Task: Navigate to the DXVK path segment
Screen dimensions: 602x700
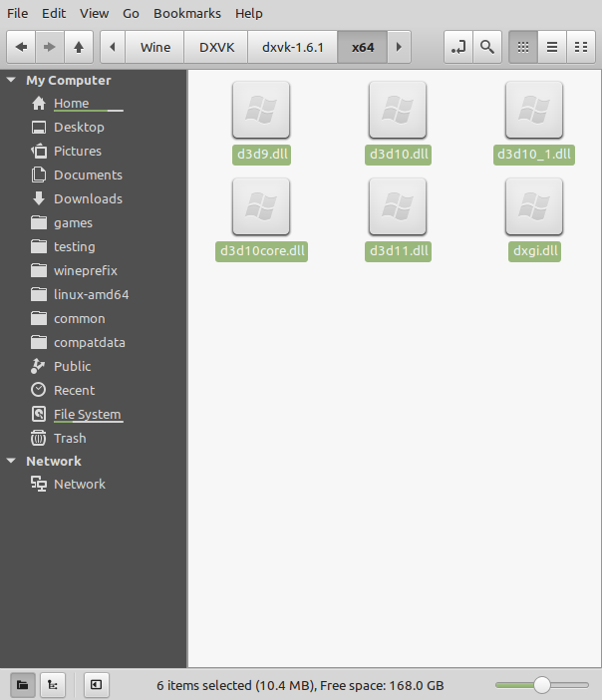Action: (x=216, y=47)
